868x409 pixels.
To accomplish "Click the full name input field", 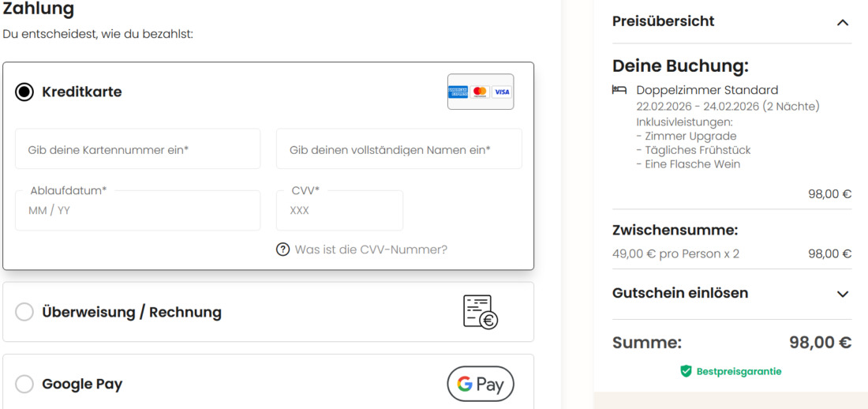I will click(x=398, y=149).
